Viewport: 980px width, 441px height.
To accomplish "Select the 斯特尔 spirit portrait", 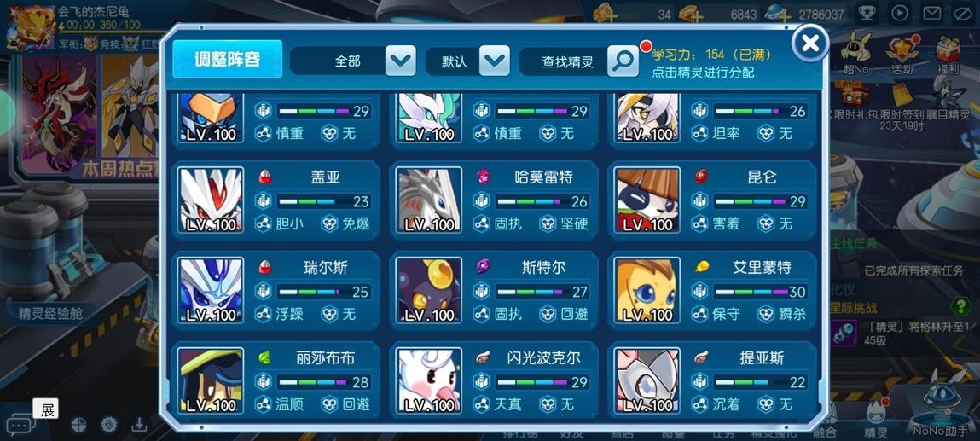I will click(x=429, y=291).
